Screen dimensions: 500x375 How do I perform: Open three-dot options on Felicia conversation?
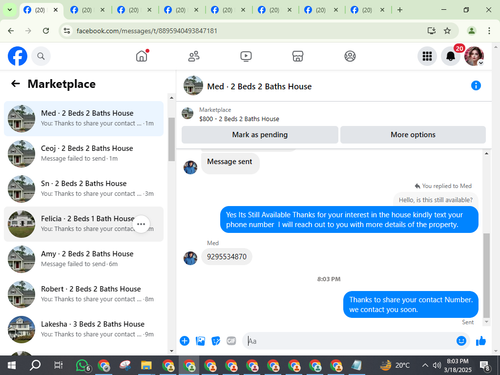141,224
